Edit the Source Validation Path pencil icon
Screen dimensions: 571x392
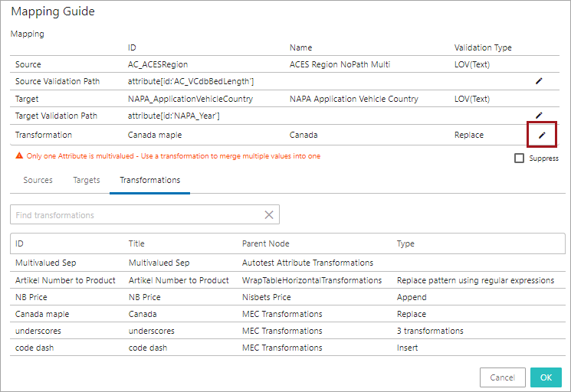(539, 80)
